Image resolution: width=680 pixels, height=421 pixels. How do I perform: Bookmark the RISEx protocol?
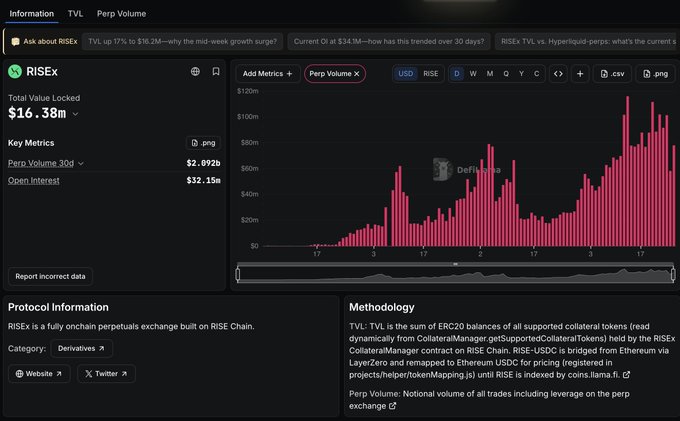click(x=216, y=72)
